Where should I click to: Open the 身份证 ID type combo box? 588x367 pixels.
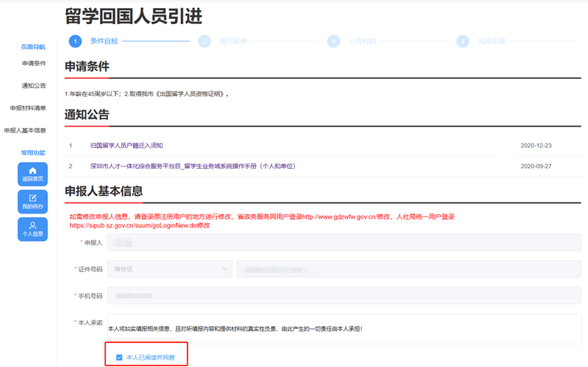[x=169, y=269]
